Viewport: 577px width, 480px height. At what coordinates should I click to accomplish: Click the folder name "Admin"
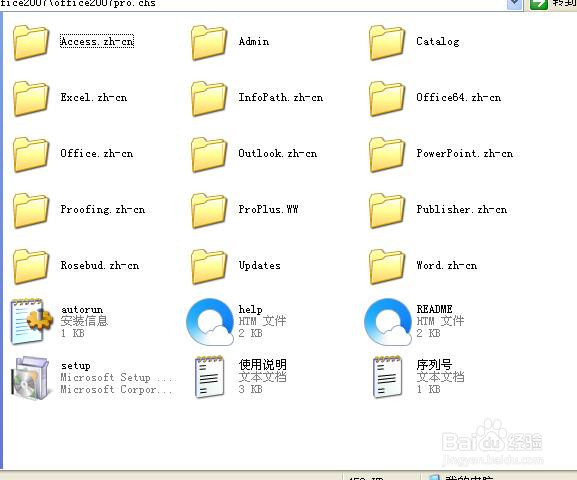[x=254, y=41]
